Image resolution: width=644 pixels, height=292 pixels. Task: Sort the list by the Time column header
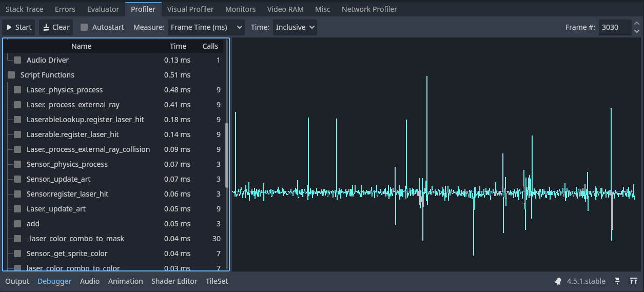(x=178, y=46)
